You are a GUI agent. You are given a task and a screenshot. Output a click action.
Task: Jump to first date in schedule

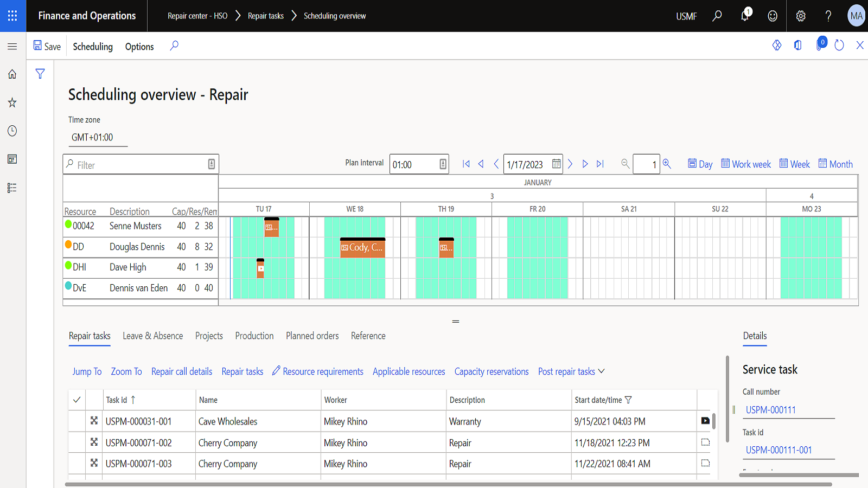click(466, 164)
